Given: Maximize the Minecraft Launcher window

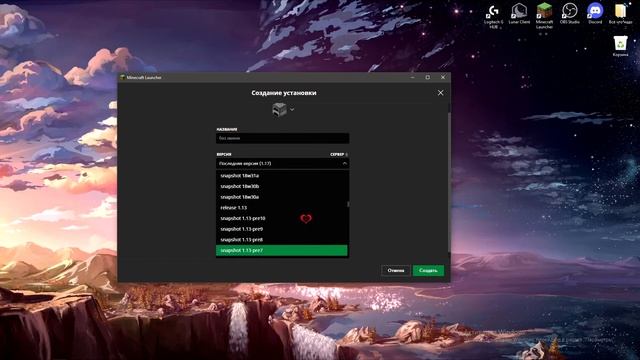Looking at the screenshot, I should [x=428, y=77].
